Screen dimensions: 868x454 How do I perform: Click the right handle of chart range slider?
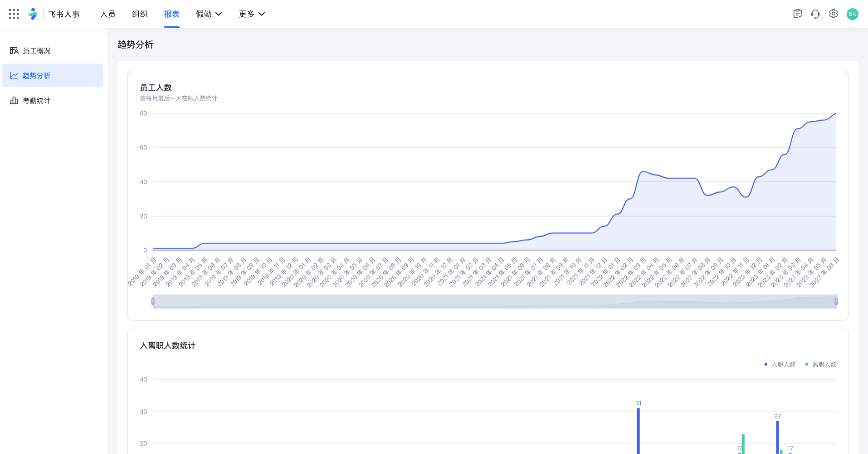(x=836, y=301)
